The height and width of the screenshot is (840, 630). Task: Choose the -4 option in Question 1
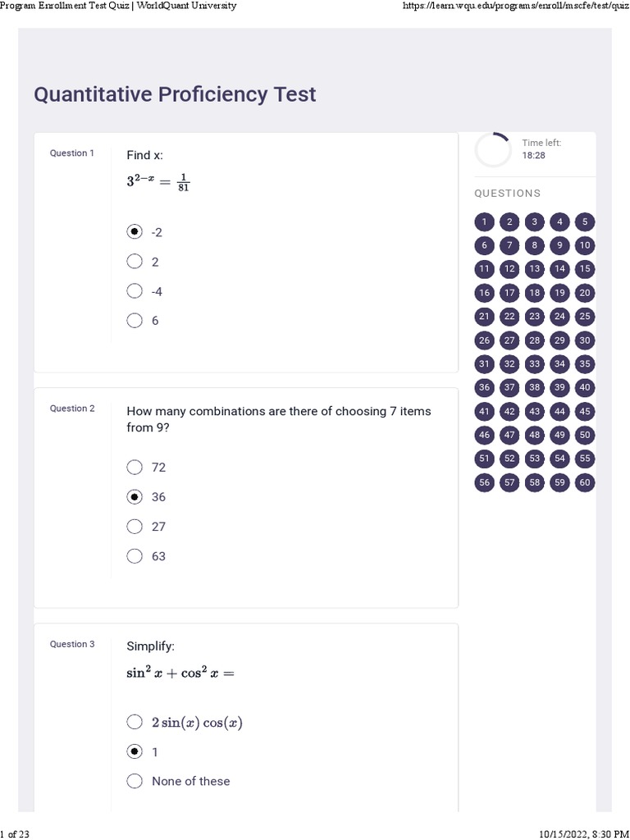135,291
